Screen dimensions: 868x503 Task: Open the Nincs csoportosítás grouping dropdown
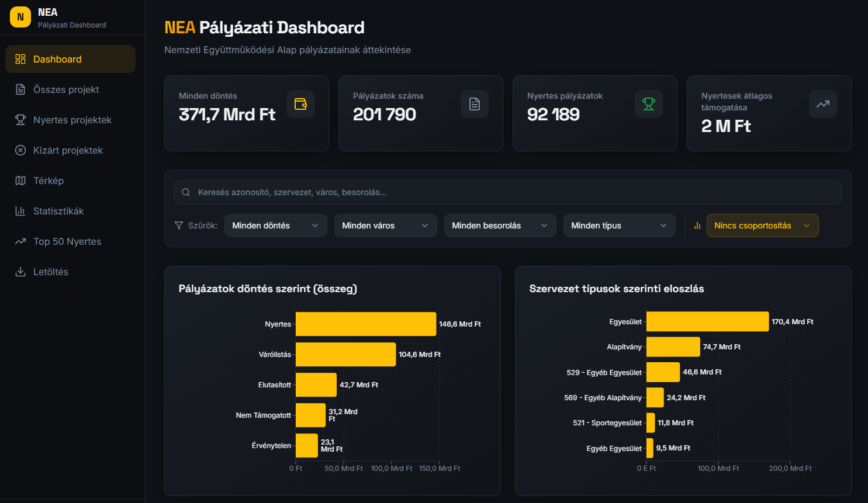(762, 226)
